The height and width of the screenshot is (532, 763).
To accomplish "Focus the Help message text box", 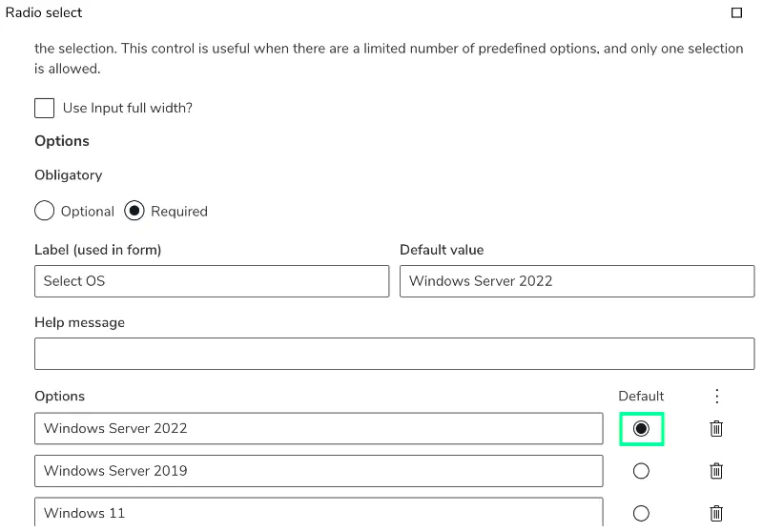I will [395, 354].
